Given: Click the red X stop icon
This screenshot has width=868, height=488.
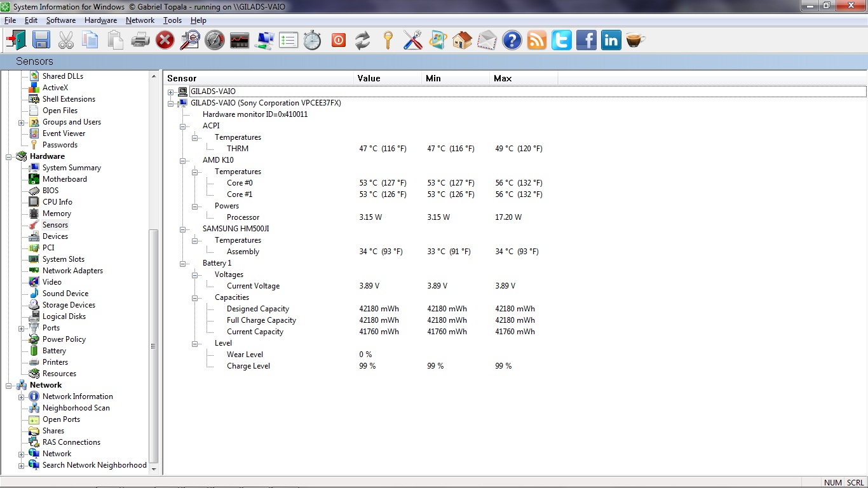Looking at the screenshot, I should pos(165,41).
